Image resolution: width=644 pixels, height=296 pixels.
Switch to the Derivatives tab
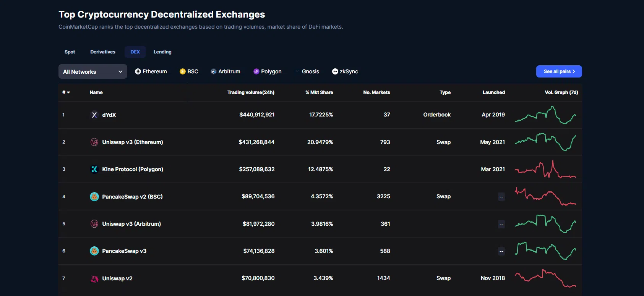click(103, 52)
